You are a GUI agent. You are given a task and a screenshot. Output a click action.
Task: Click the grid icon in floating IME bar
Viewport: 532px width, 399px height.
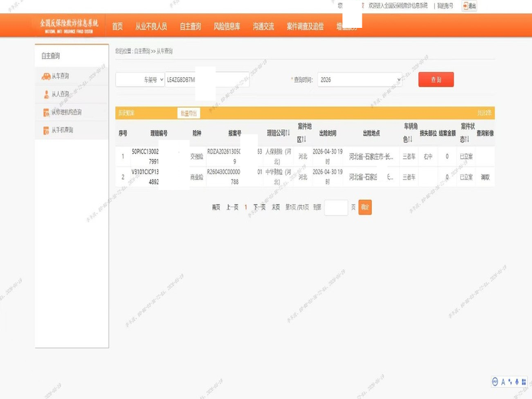tap(524, 382)
